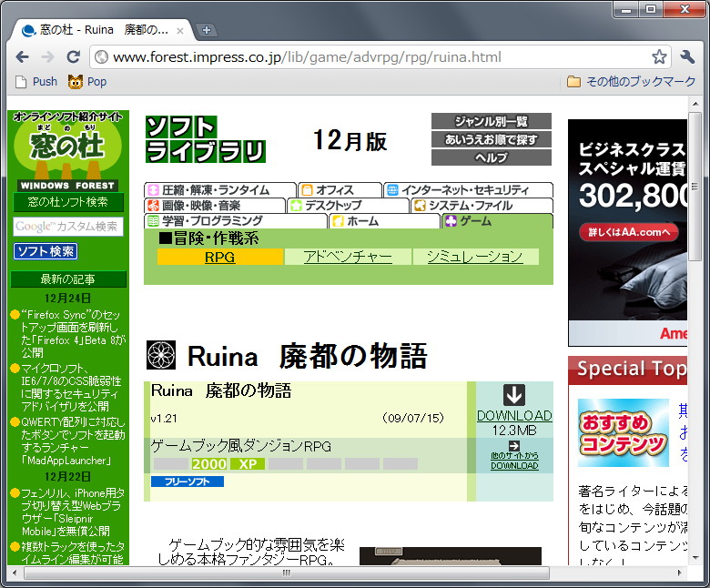Click the XP OS compatibility badge
Viewport: 710px width, 588px height.
[248, 464]
